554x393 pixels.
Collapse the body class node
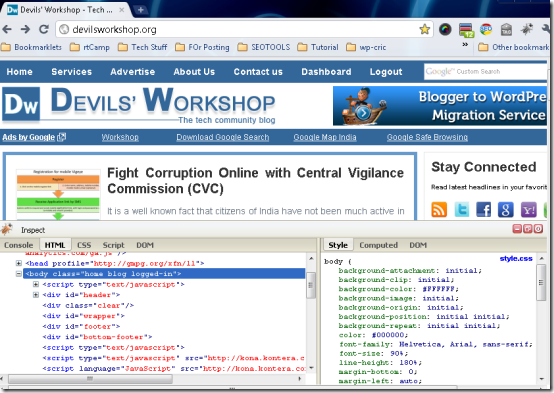pos(19,274)
